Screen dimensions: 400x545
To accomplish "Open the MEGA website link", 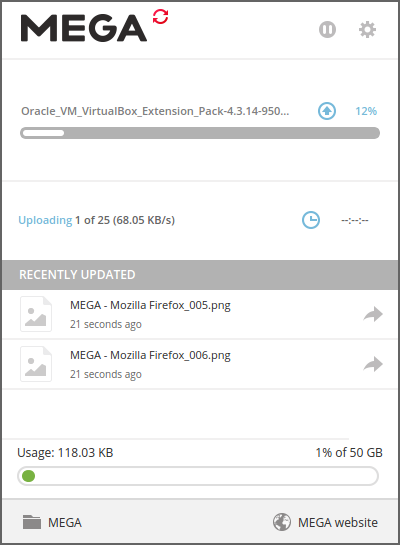I will 338,522.
